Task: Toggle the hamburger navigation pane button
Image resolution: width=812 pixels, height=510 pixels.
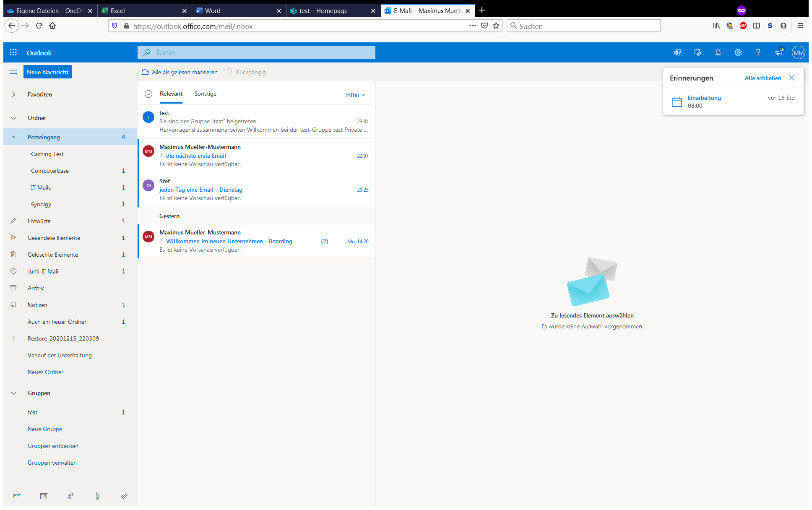Action: [13, 72]
